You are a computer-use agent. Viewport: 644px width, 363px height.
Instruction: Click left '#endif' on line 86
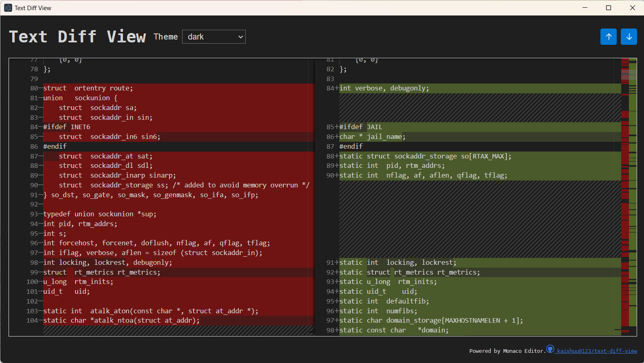[x=55, y=147]
